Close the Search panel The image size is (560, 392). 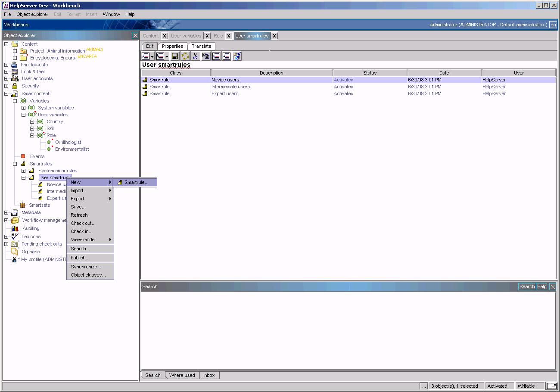(x=553, y=286)
